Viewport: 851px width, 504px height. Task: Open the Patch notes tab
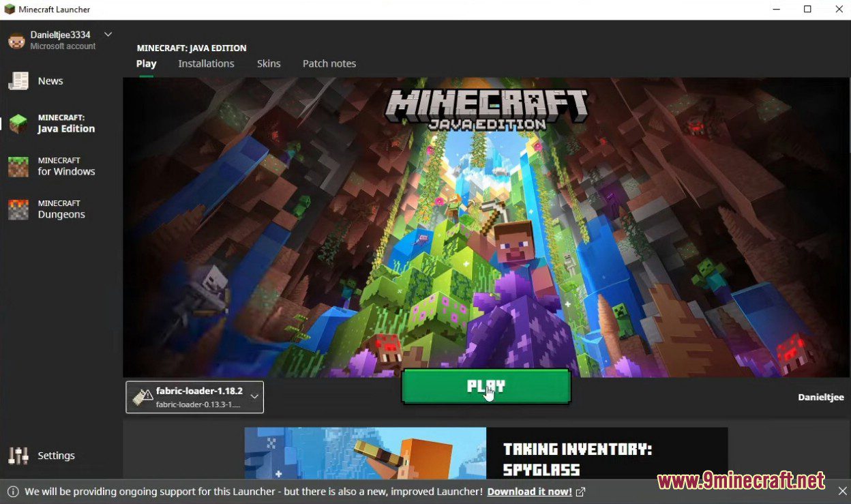(329, 63)
